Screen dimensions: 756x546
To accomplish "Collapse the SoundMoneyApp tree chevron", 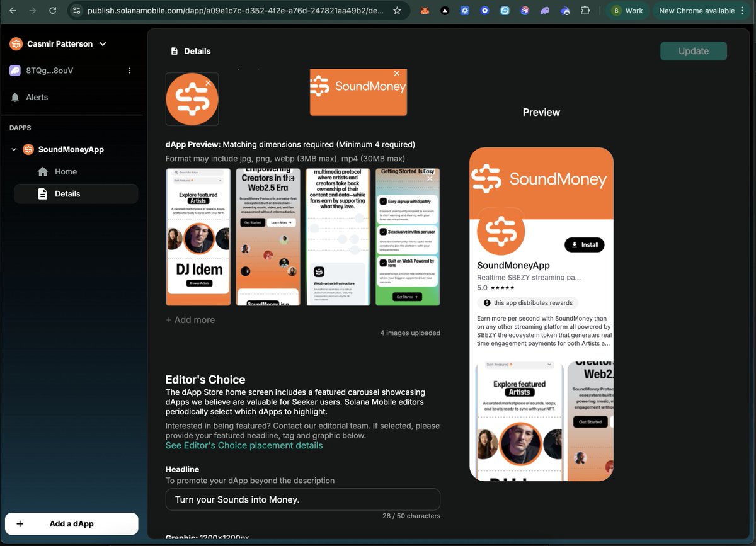I will (14, 150).
